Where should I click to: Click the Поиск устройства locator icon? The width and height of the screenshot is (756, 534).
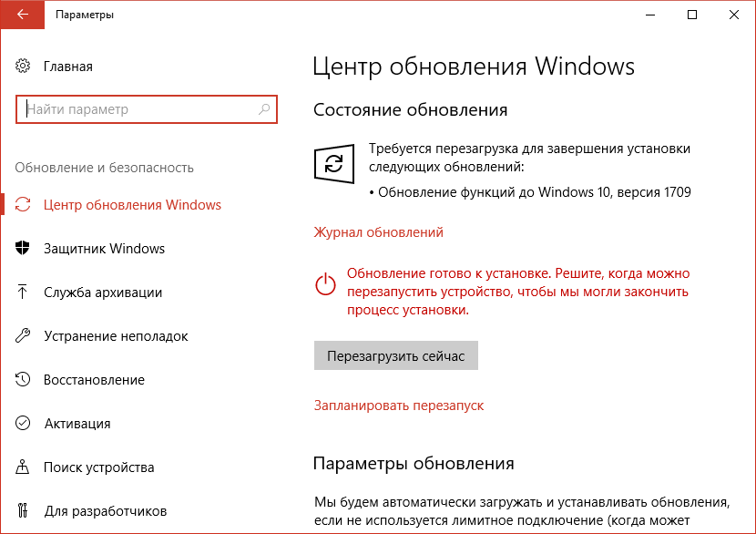click(23, 467)
